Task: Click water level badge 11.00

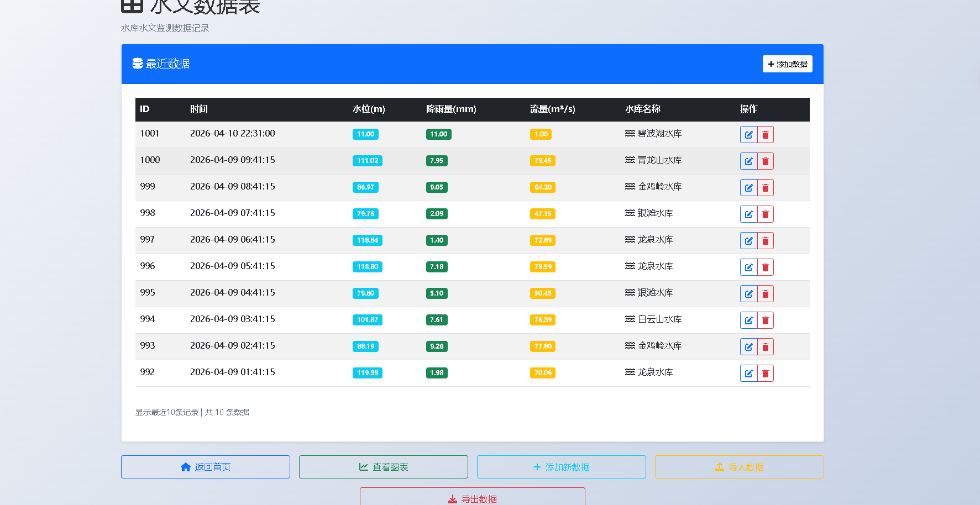Action: pos(365,134)
